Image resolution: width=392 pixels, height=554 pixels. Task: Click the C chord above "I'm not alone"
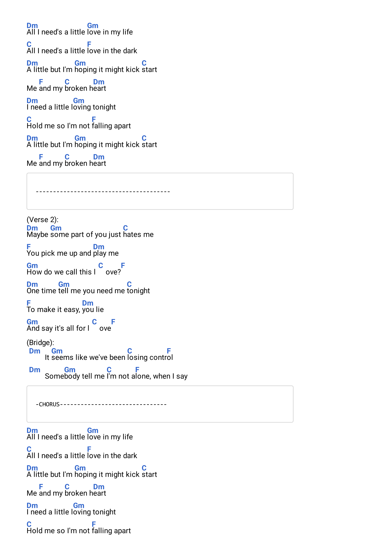click(x=109, y=370)
